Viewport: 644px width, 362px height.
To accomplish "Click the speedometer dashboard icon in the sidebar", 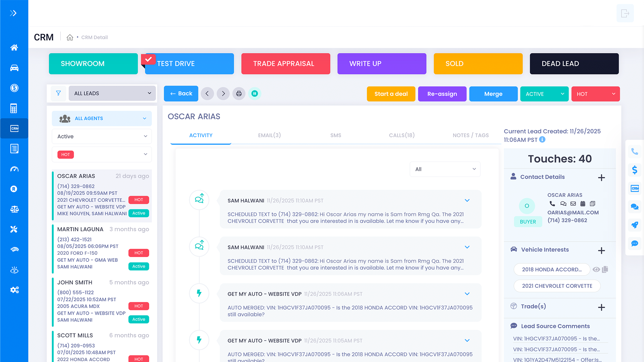I will [14, 169].
